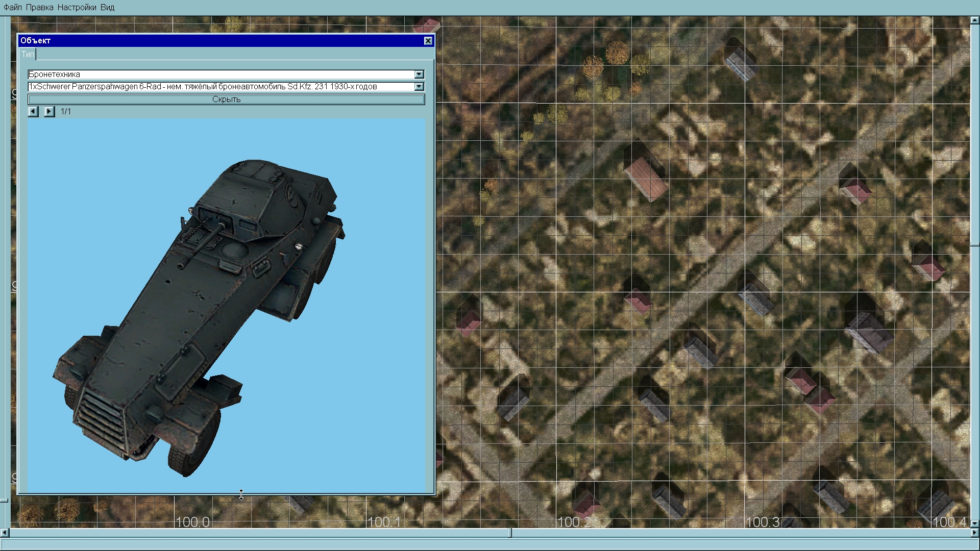Click the horizontal scrollbar thumb edge

click(510, 533)
